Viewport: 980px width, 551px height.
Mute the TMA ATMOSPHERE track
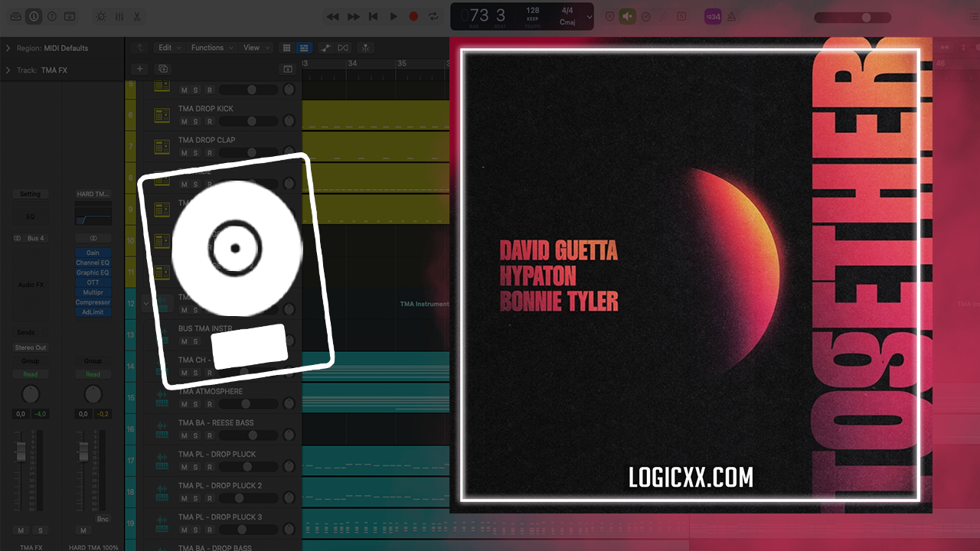184,404
